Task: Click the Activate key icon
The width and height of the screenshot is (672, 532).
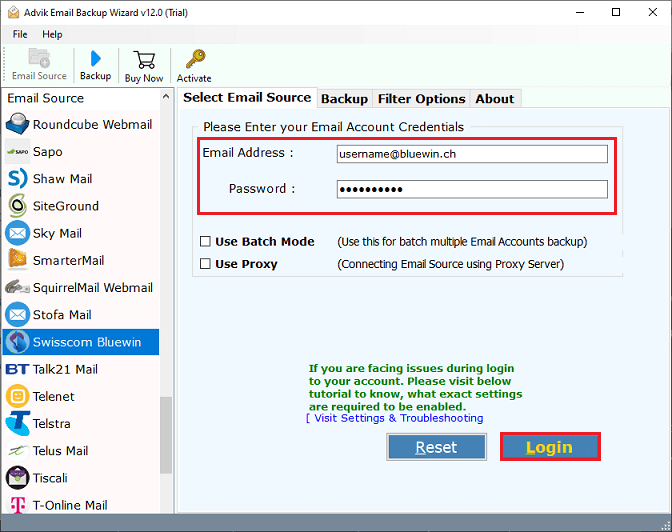Action: (x=195, y=59)
